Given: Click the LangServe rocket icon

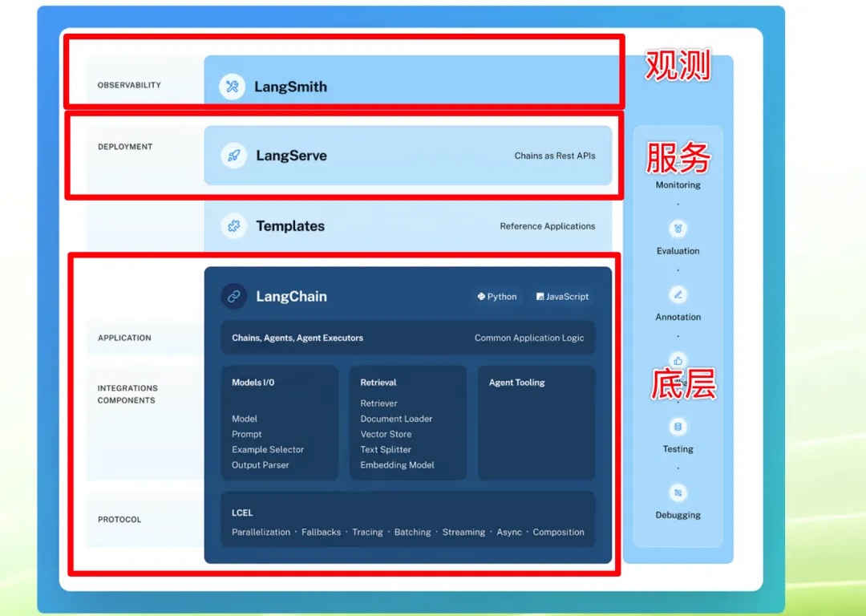Looking at the screenshot, I should pos(233,156).
